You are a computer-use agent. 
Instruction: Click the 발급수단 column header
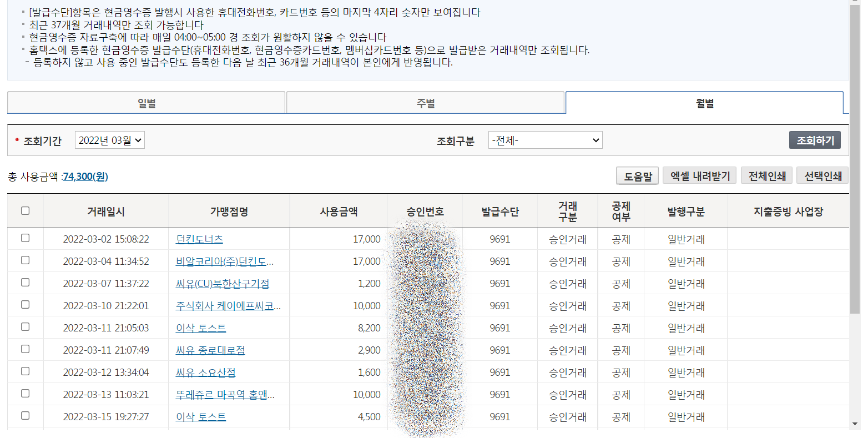500,212
